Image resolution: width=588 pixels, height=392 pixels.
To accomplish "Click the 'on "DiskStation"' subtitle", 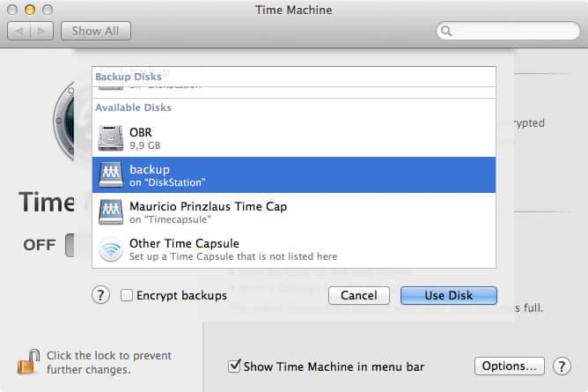I will pos(167,182).
